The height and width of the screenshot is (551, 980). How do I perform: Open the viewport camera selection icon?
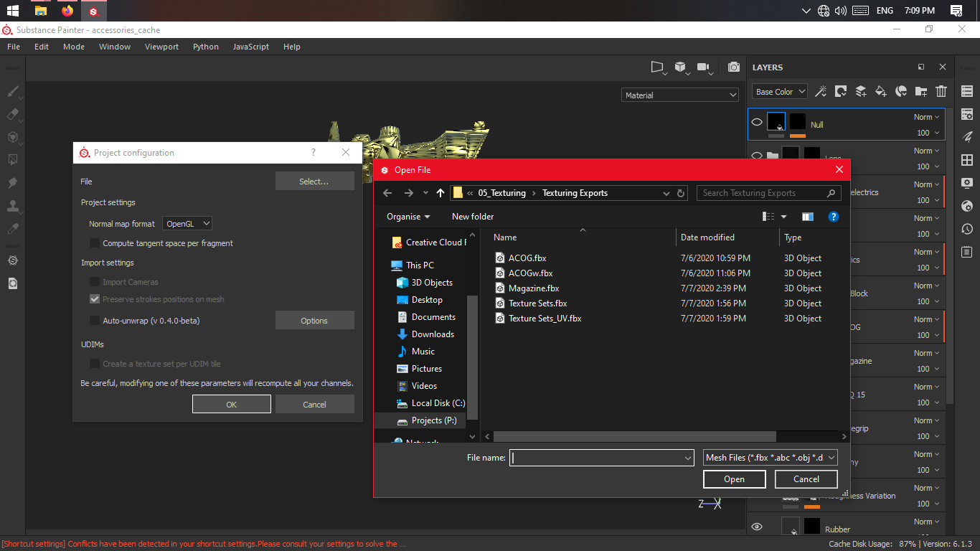[x=704, y=67]
